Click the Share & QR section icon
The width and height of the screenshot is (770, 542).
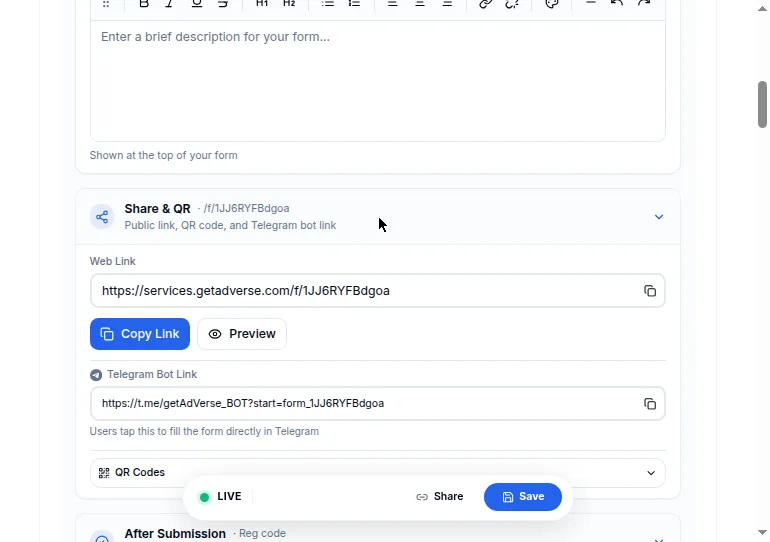click(x=102, y=217)
